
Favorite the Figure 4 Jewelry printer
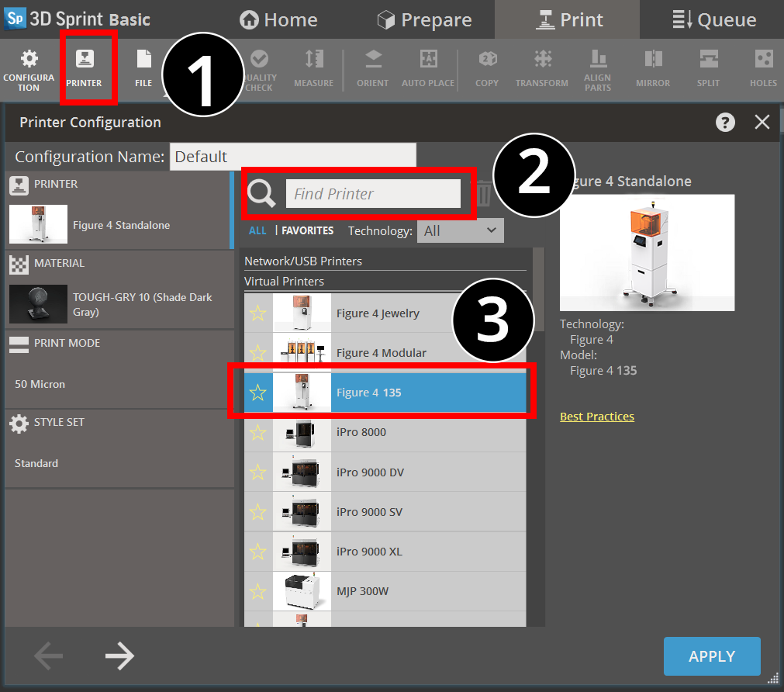[257, 313]
